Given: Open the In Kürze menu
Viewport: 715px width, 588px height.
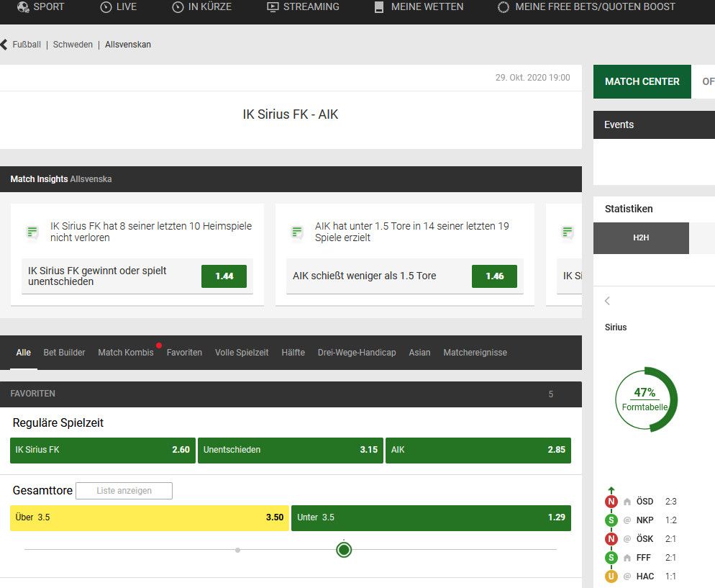Looking at the screenshot, I should point(202,7).
